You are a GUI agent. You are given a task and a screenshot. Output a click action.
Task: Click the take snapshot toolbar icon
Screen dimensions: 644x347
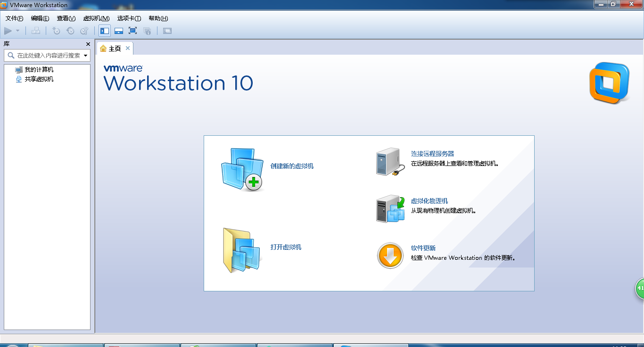click(x=56, y=31)
